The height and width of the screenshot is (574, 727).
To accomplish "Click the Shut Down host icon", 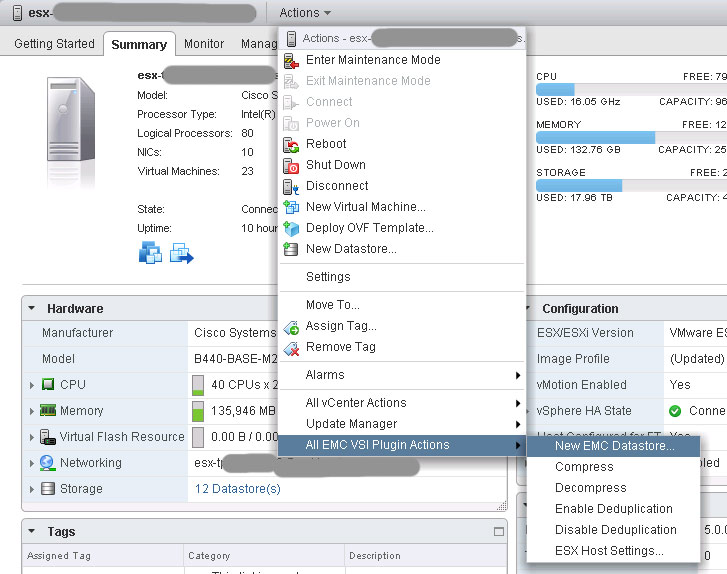I will tap(291, 166).
